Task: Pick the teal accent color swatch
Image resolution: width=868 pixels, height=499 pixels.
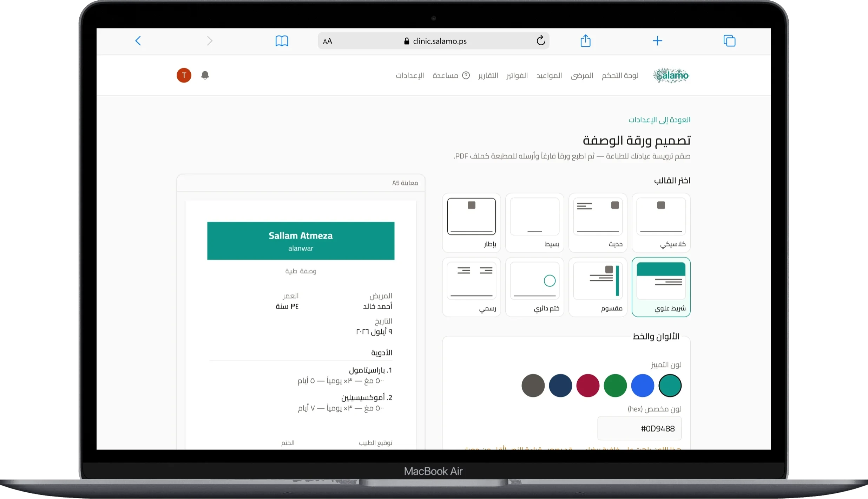Action: 670,385
